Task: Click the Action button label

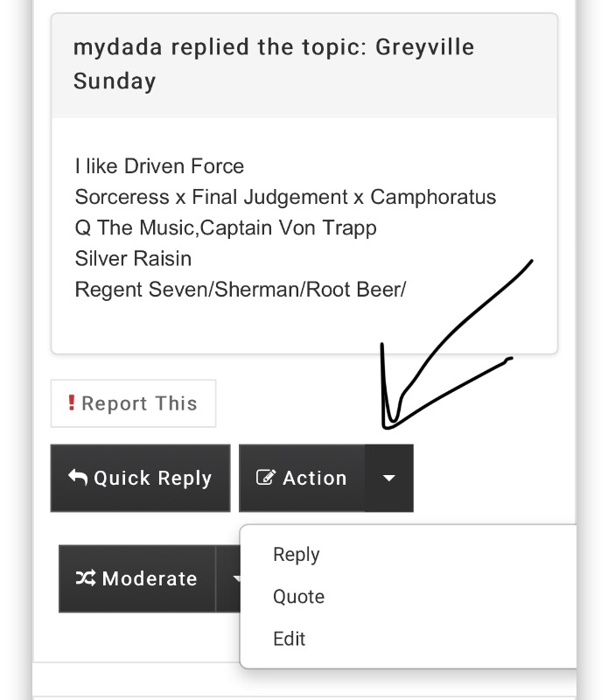Action: [315, 478]
